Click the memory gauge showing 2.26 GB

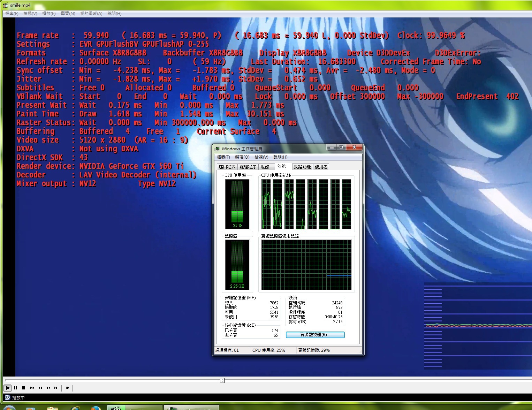point(237,265)
